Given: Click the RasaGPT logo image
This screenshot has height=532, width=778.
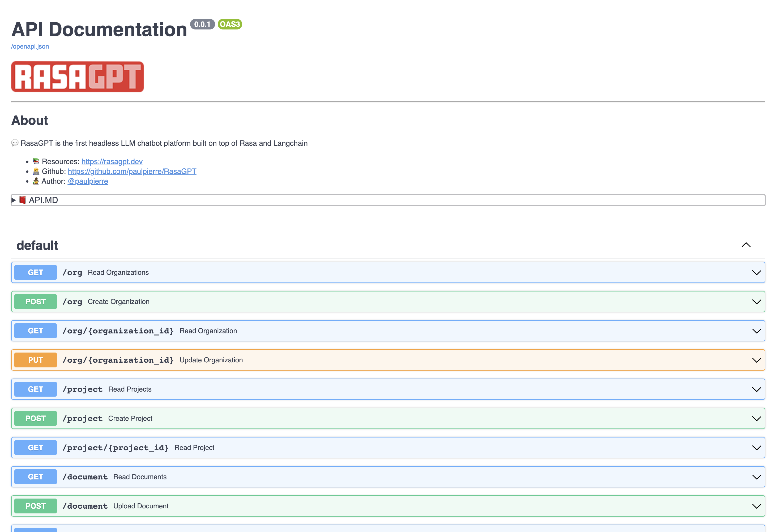Looking at the screenshot, I should coord(77,77).
